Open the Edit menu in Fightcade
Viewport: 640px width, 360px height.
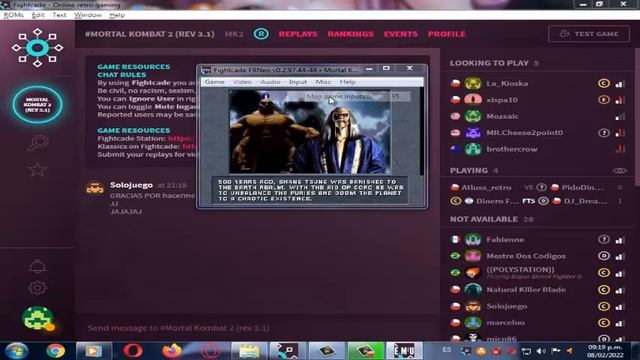click(x=38, y=15)
